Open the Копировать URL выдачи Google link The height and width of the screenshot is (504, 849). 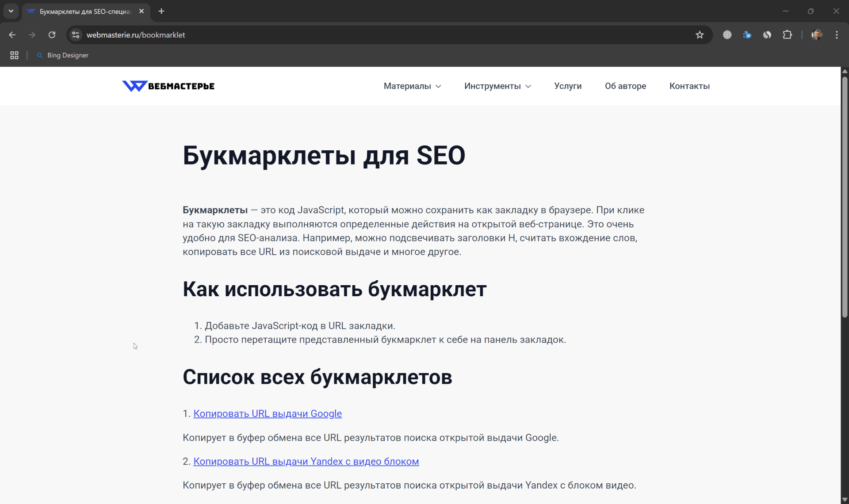point(268,413)
